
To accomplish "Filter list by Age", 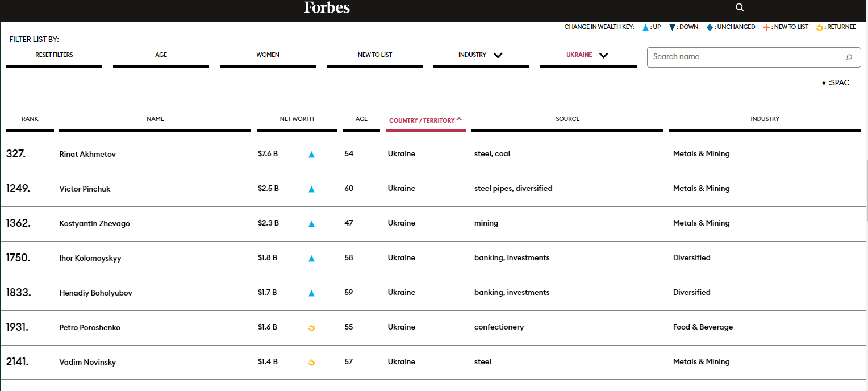I will click(161, 55).
